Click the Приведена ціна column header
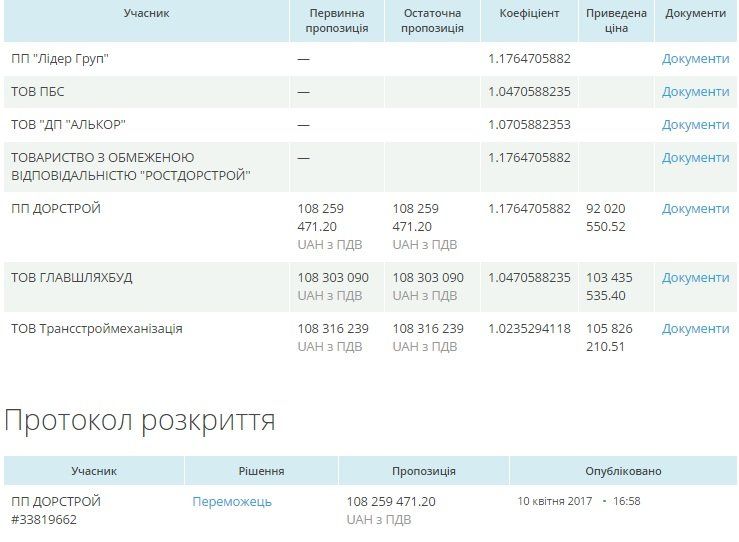Screen dimensions: 739x542 (616, 21)
